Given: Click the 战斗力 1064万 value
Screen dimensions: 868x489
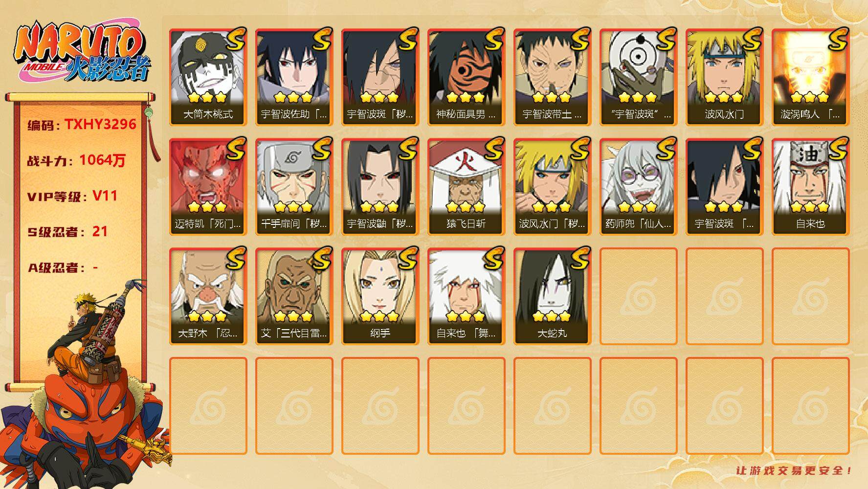Looking at the screenshot, I should pyautogui.click(x=103, y=160).
